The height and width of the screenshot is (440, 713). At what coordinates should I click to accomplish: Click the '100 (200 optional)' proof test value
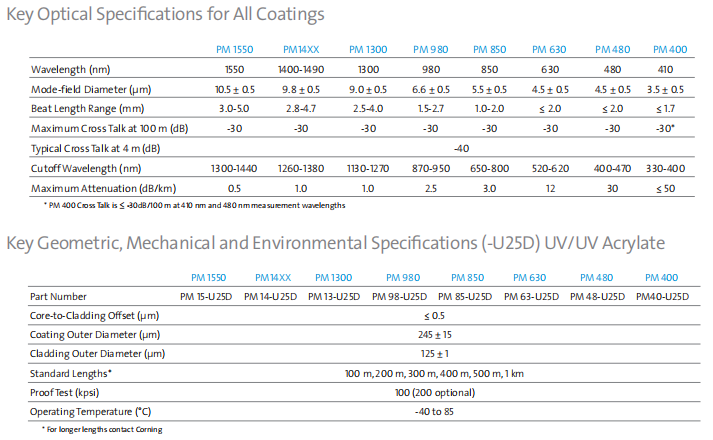coord(435,393)
